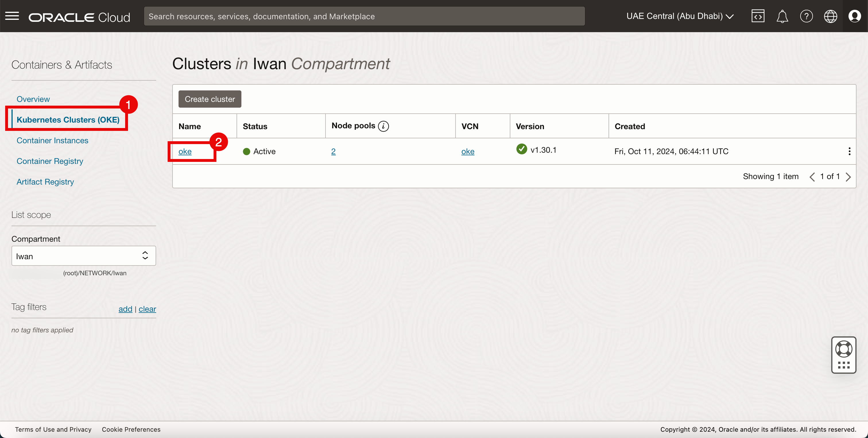
Task: Open the language globe menu
Action: [830, 16]
